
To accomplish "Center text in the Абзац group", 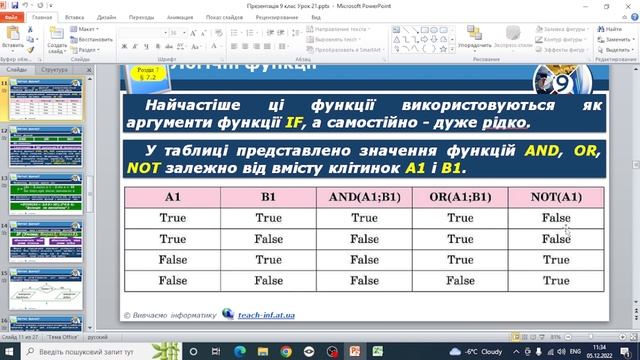I will 245,47.
